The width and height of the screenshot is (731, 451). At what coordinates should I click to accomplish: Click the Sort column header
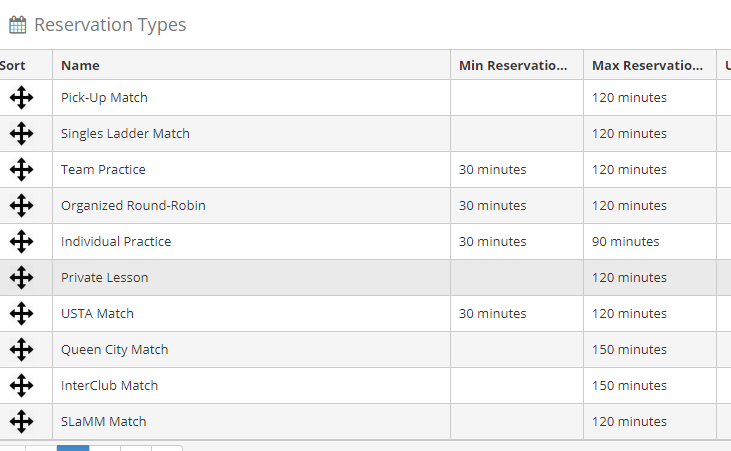click(x=13, y=65)
